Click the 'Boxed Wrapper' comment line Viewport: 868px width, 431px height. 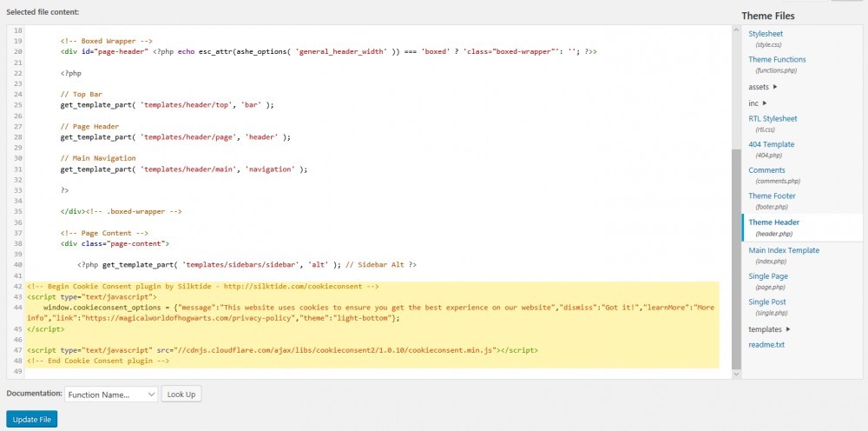point(106,41)
